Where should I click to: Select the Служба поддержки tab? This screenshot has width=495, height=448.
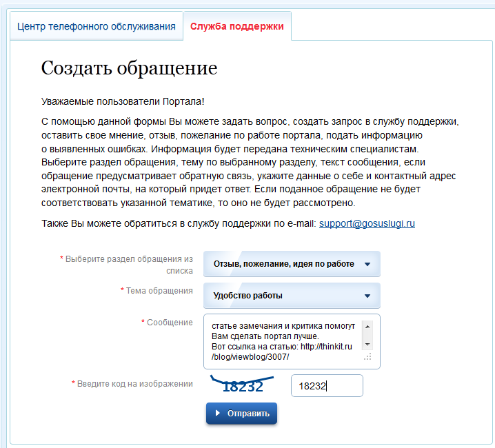point(236,27)
